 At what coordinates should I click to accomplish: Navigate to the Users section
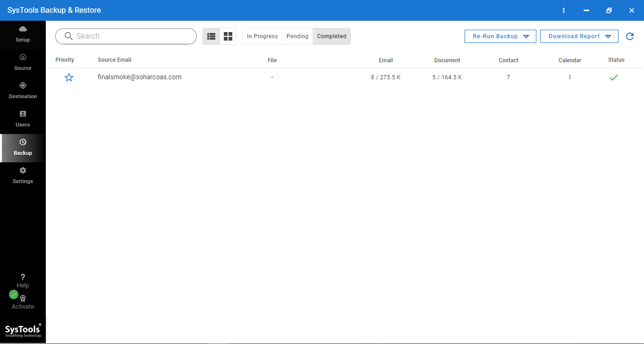coord(22,118)
